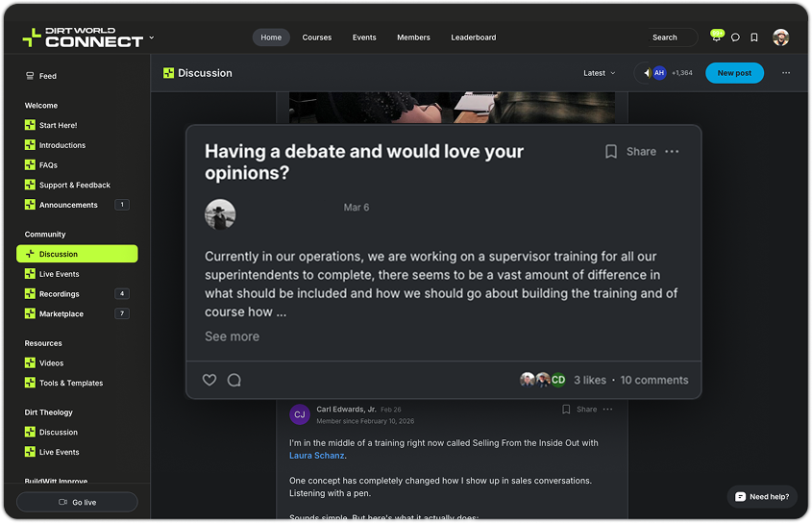The image size is (812, 523).
Task: Open the three-dot menu on debate post
Action: 672,151
